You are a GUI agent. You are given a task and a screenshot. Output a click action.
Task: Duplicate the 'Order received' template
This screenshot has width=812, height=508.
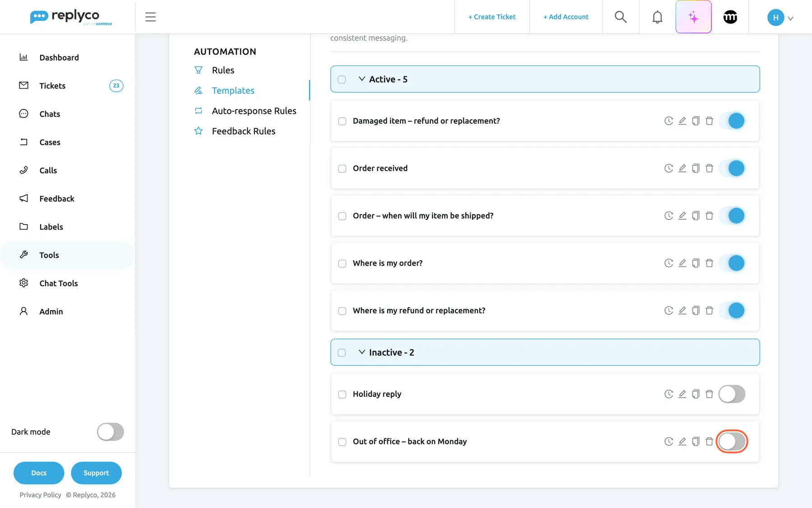coord(696,168)
